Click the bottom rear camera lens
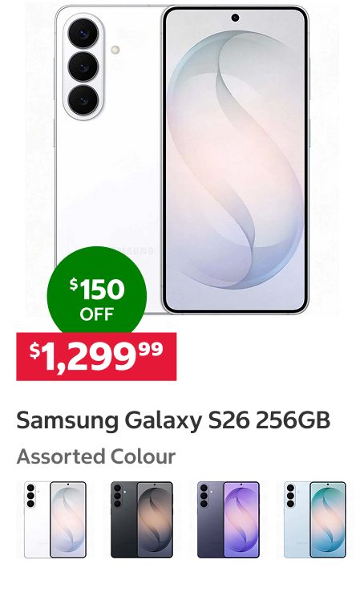The image size is (364, 592). [x=83, y=99]
